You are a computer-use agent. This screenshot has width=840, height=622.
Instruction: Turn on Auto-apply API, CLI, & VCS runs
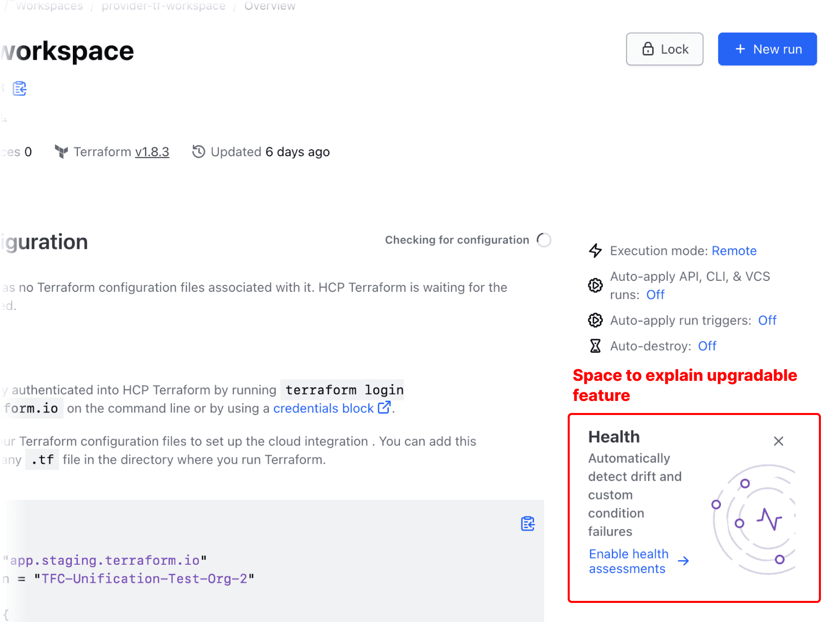pos(655,294)
